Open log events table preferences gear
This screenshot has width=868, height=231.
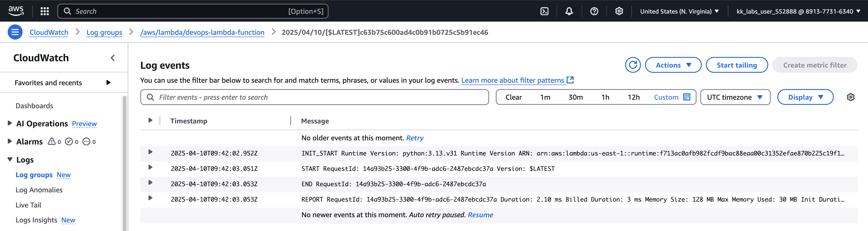850,97
